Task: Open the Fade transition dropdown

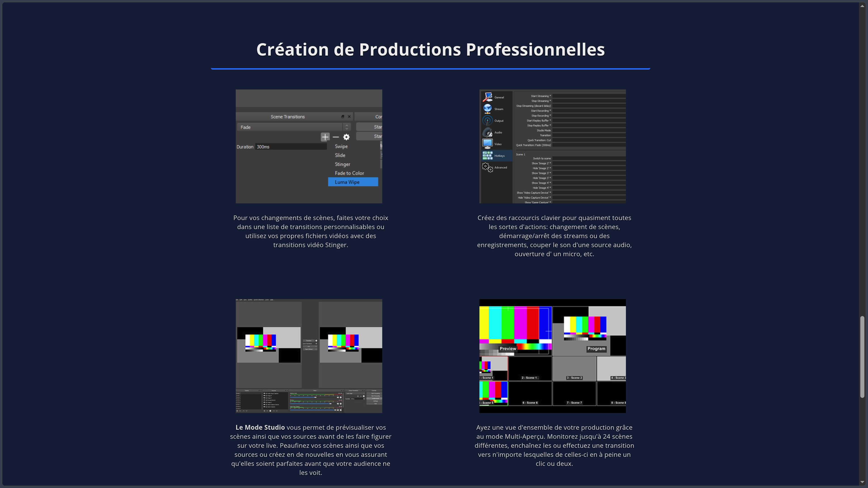Action: 294,127
